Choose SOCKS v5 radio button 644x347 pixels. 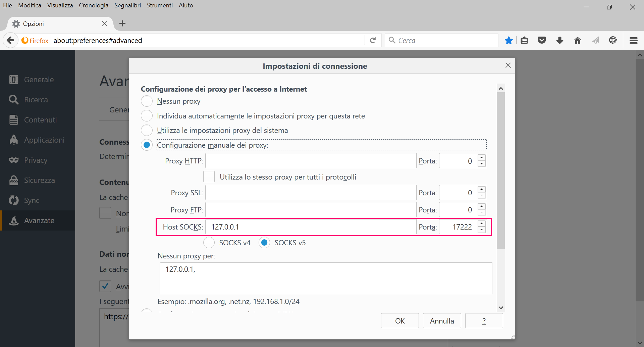(x=264, y=242)
